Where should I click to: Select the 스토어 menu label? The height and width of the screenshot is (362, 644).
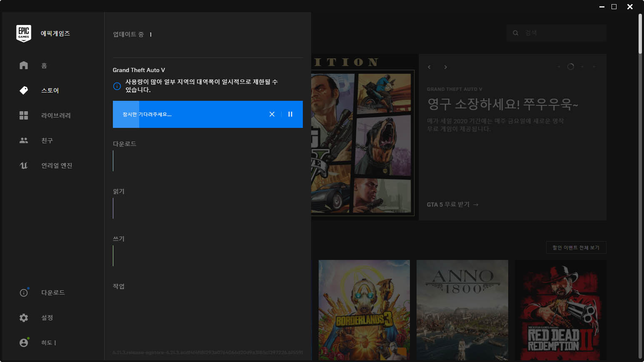pos(50,90)
